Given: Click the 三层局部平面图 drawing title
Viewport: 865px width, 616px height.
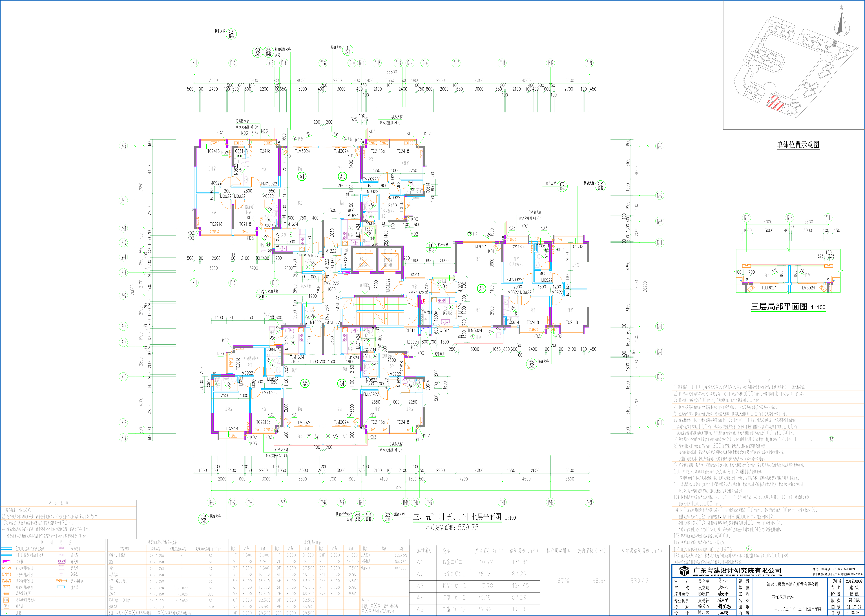Looking at the screenshot, I should pos(779,307).
